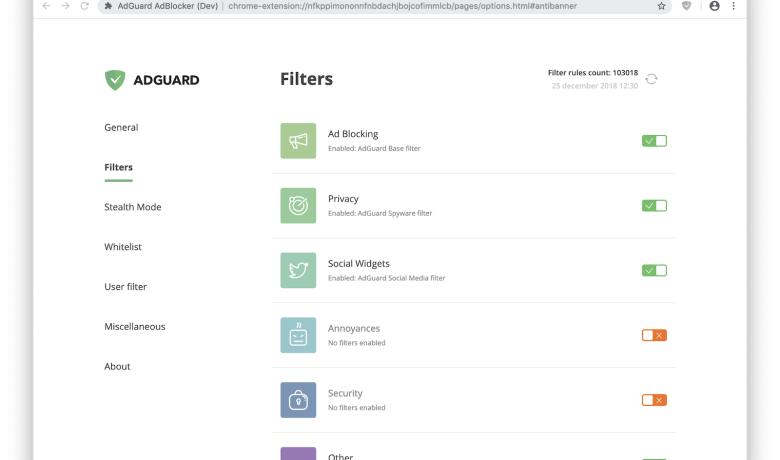Click 'Enabled: AdGuard Social Media filter' text
Viewport: 780px width, 460px height.
387,278
